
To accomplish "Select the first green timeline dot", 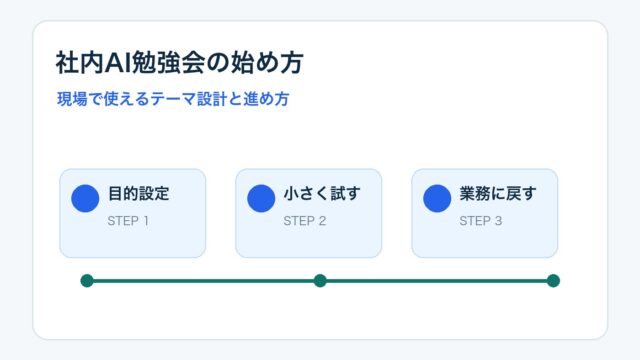I will (87, 281).
